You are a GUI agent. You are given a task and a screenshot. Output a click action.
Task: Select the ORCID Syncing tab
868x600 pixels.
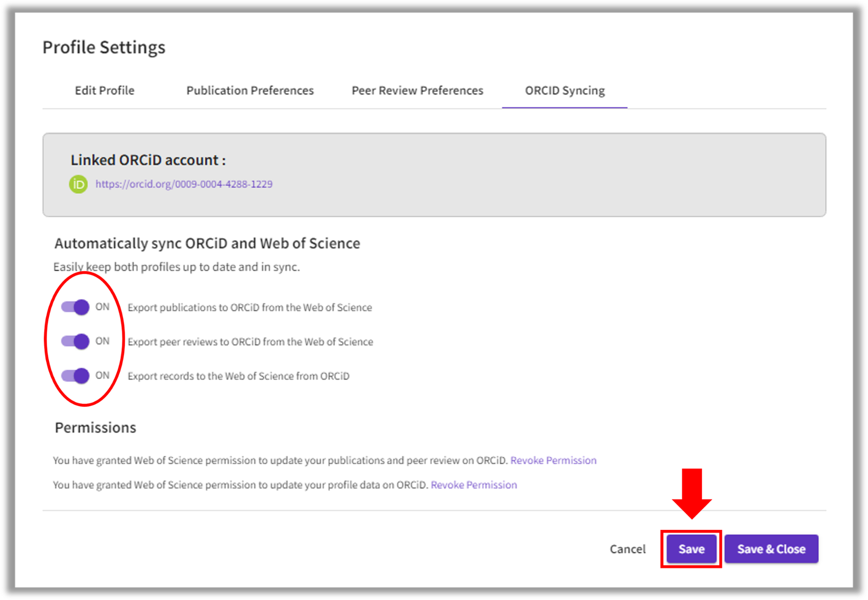(565, 90)
